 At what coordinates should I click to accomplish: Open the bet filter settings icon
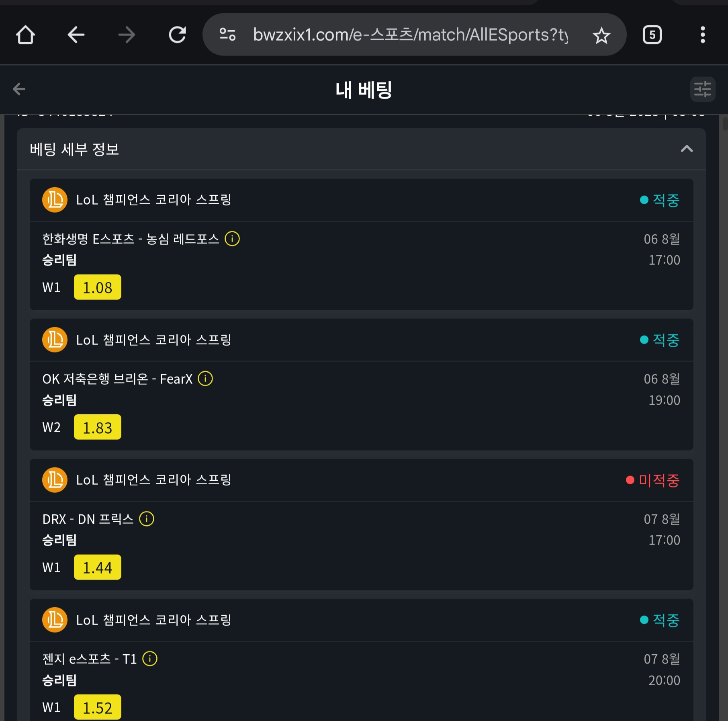(703, 89)
